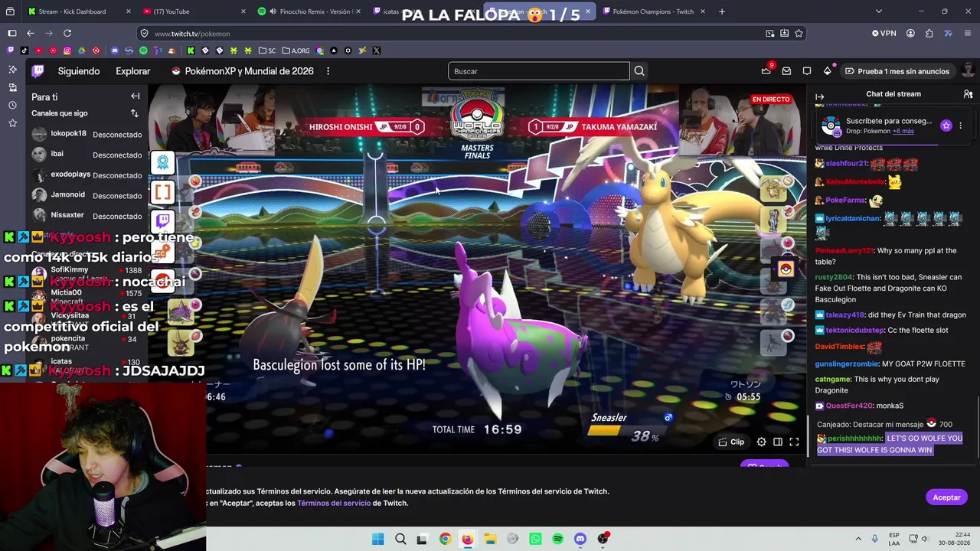Viewport: 980px width, 551px height.
Task: Accept the Twitch terms of service update
Action: point(946,497)
